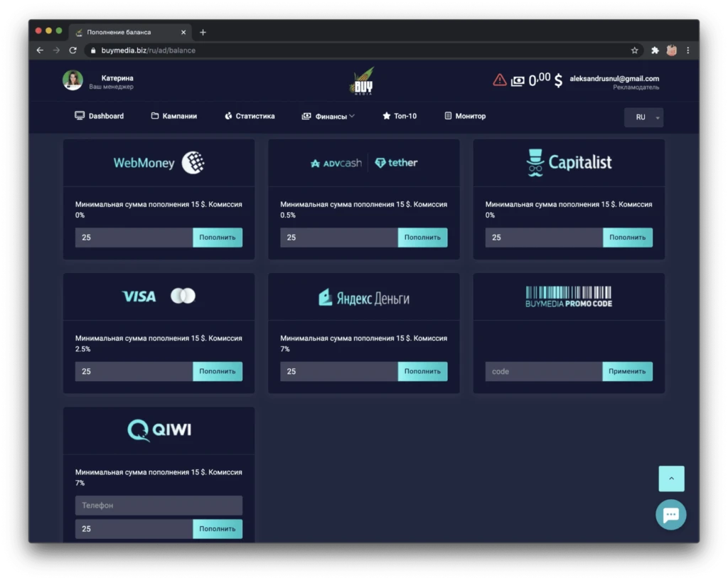728x581 pixels.
Task: Open the browser extensions puzzle icon
Action: (x=655, y=50)
